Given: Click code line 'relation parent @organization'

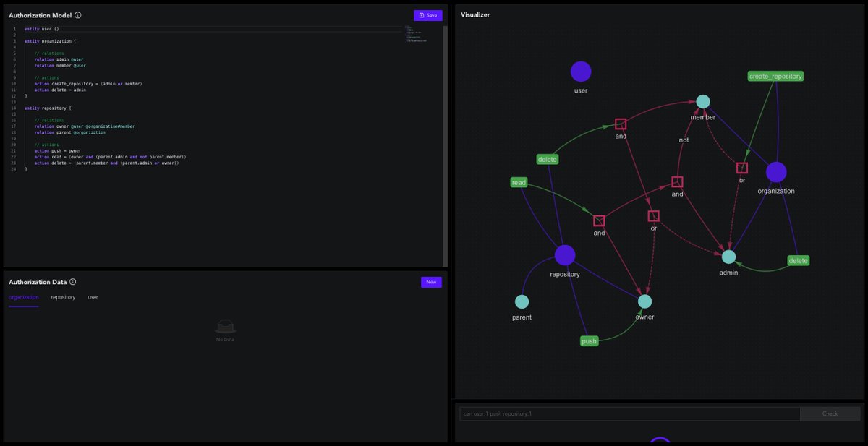Looking at the screenshot, I should [x=70, y=132].
